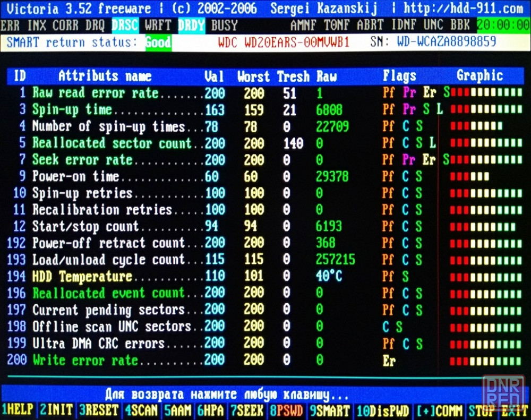Select 'Number of spin-up times' attribute
The width and height of the screenshot is (531, 420).
pyautogui.click(x=265, y=126)
